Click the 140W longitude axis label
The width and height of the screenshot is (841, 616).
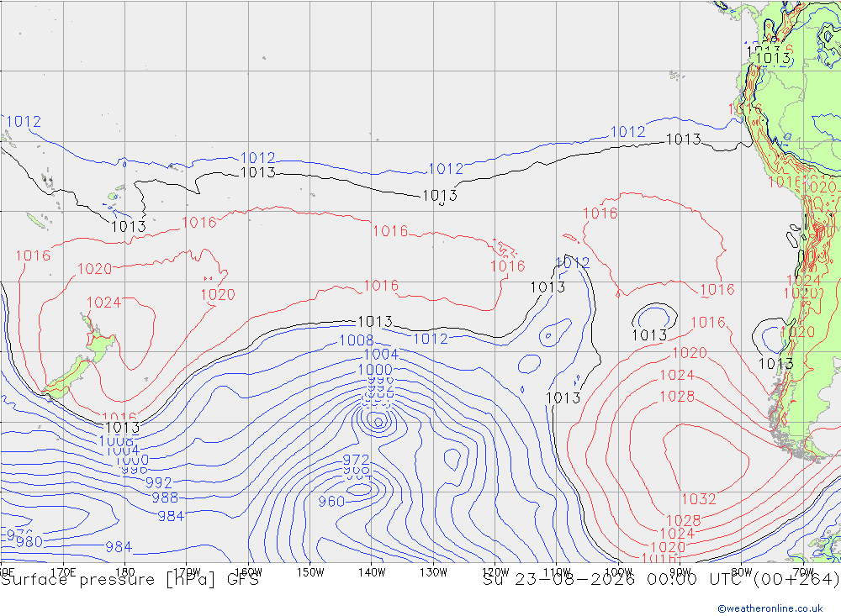(x=372, y=572)
